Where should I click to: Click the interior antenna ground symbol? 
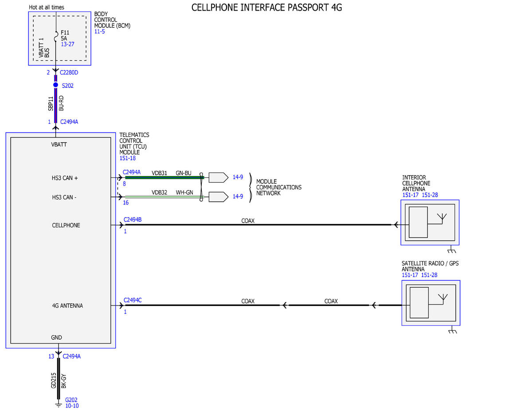pos(452,249)
